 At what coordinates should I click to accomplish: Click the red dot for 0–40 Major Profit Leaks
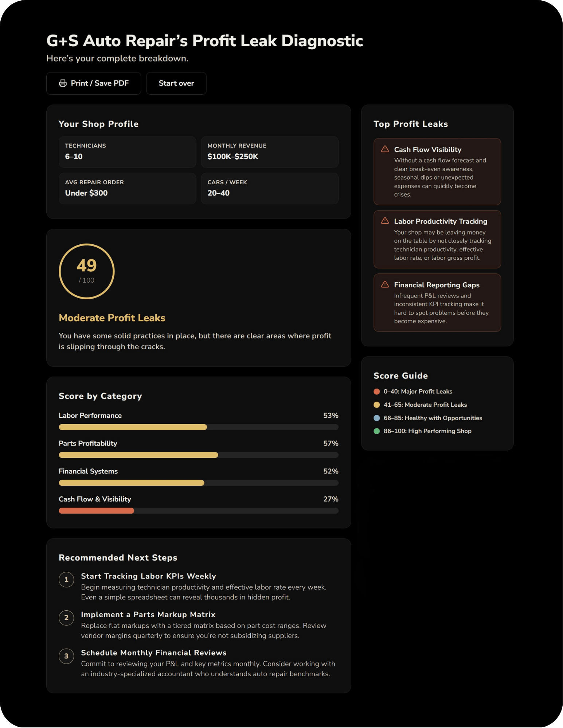[377, 391]
